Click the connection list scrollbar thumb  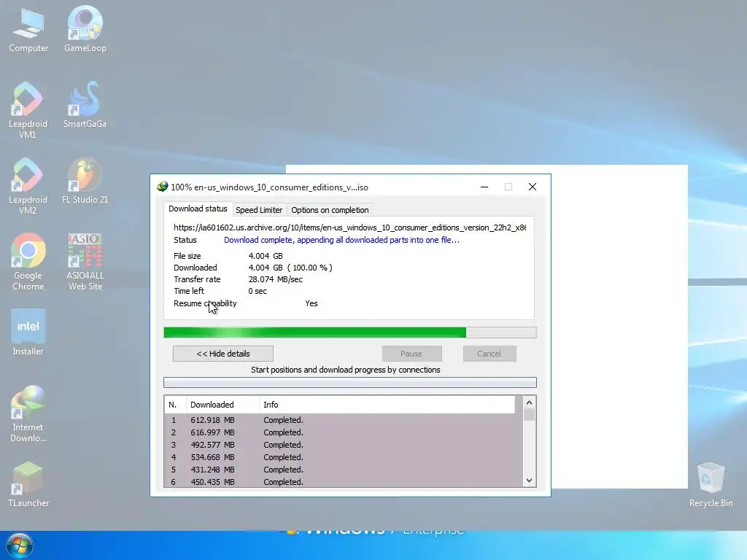529,415
